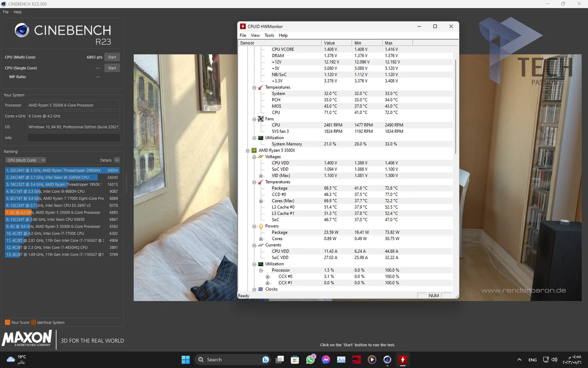Open the media player taskbar icon
This screenshot has height=368, width=588.
[x=372, y=360]
